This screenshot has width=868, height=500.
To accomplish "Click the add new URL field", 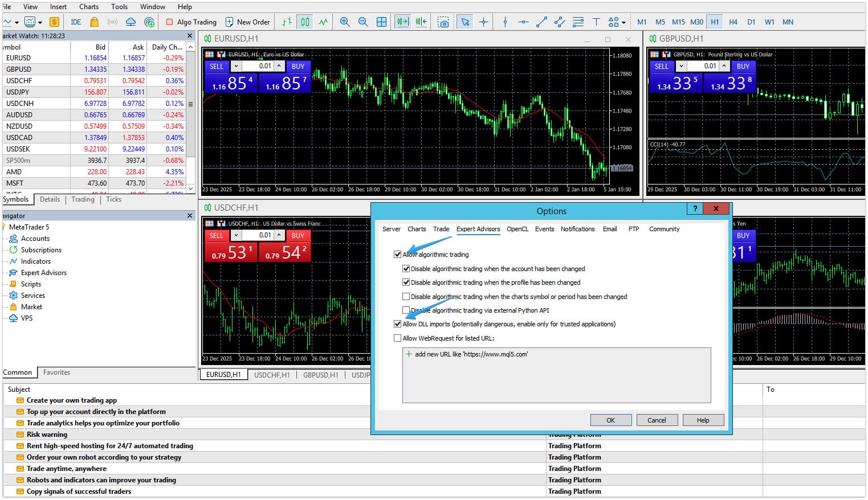I will (x=471, y=354).
